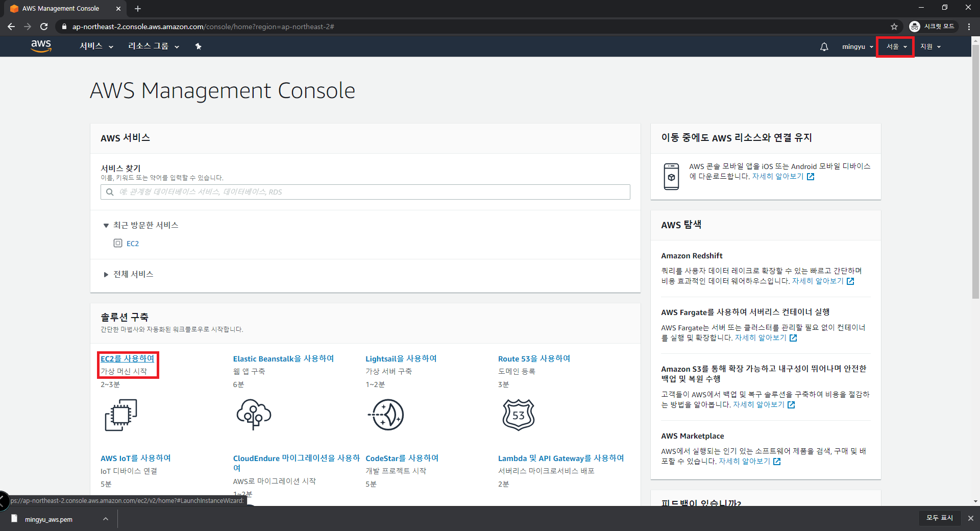Click the incognito mode indicator
This screenshot has width=980, height=531.
(x=933, y=27)
